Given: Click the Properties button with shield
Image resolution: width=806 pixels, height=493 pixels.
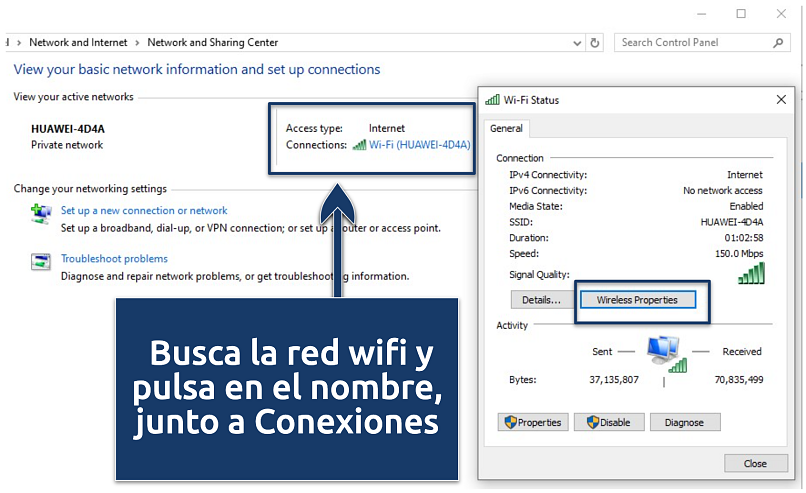Looking at the screenshot, I should [533, 422].
